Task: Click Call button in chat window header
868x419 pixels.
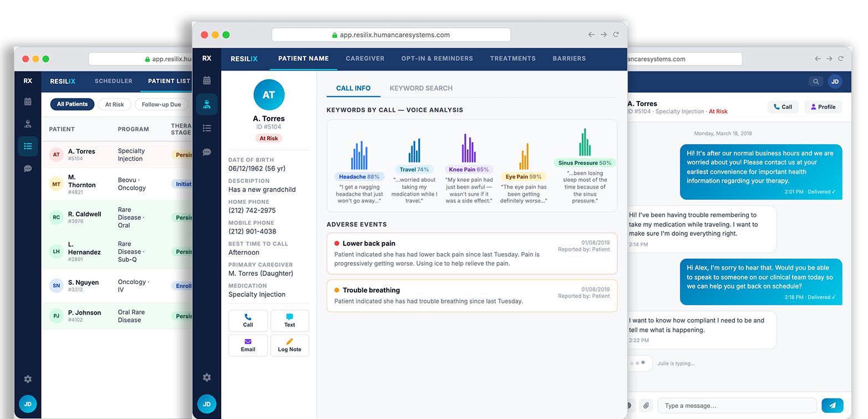Action: point(783,107)
